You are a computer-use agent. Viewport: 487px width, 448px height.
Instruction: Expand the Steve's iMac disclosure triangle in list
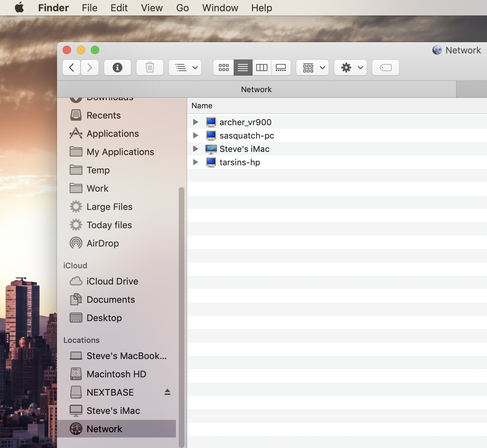(x=196, y=149)
